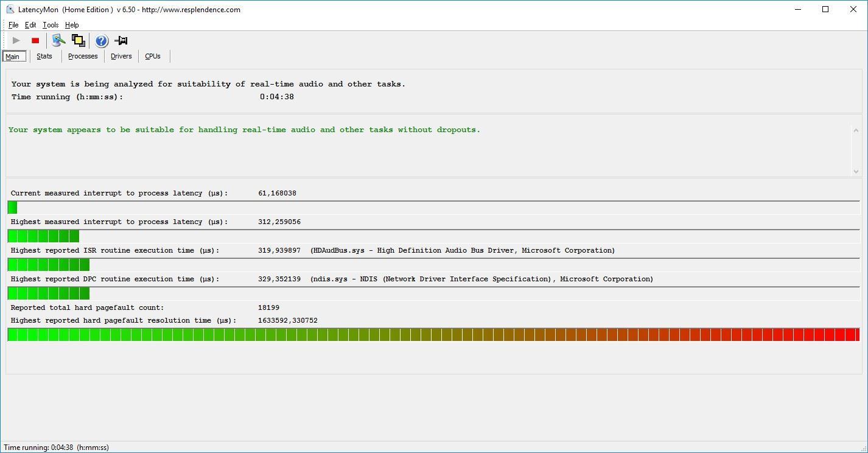Open the Edit menu
The width and height of the screenshot is (868, 453).
click(x=30, y=25)
